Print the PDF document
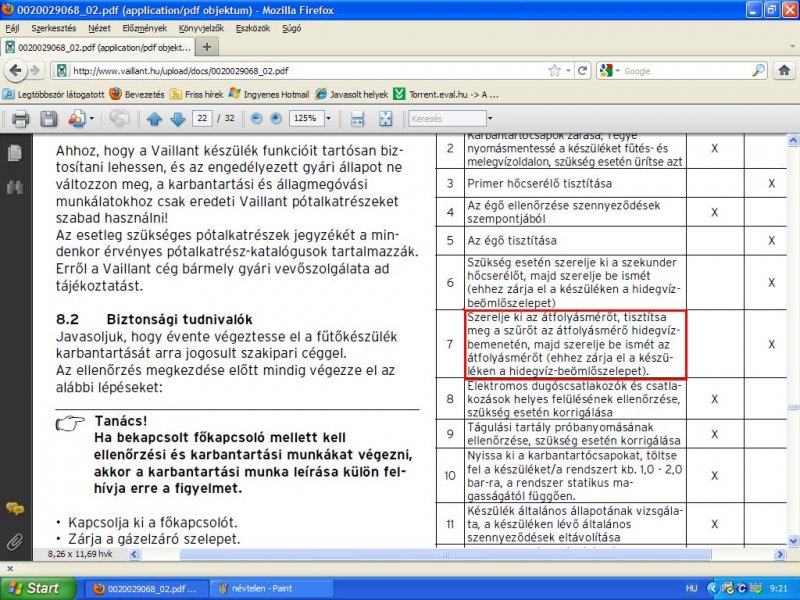The height and width of the screenshot is (600, 800). [20, 119]
